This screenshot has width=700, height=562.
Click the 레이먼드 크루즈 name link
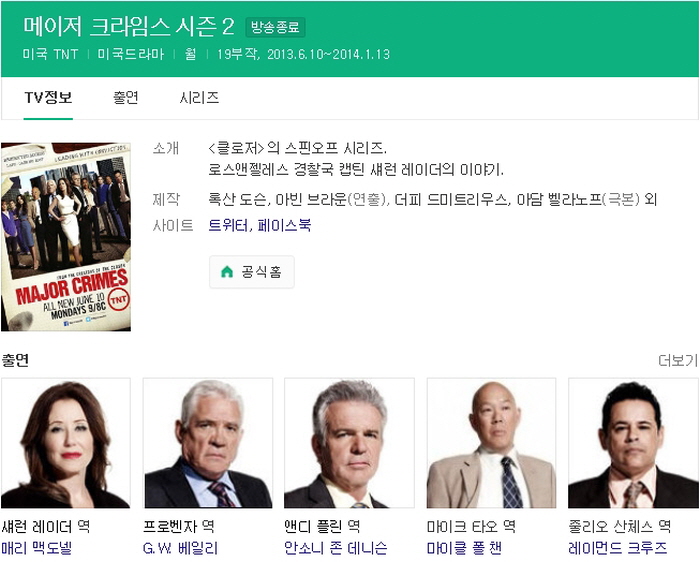(618, 548)
